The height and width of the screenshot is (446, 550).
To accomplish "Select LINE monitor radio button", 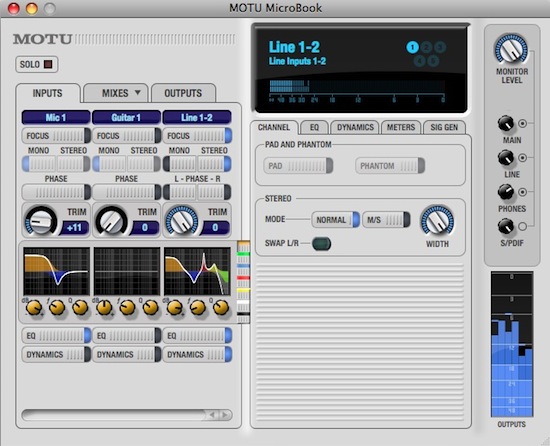I will (522, 158).
